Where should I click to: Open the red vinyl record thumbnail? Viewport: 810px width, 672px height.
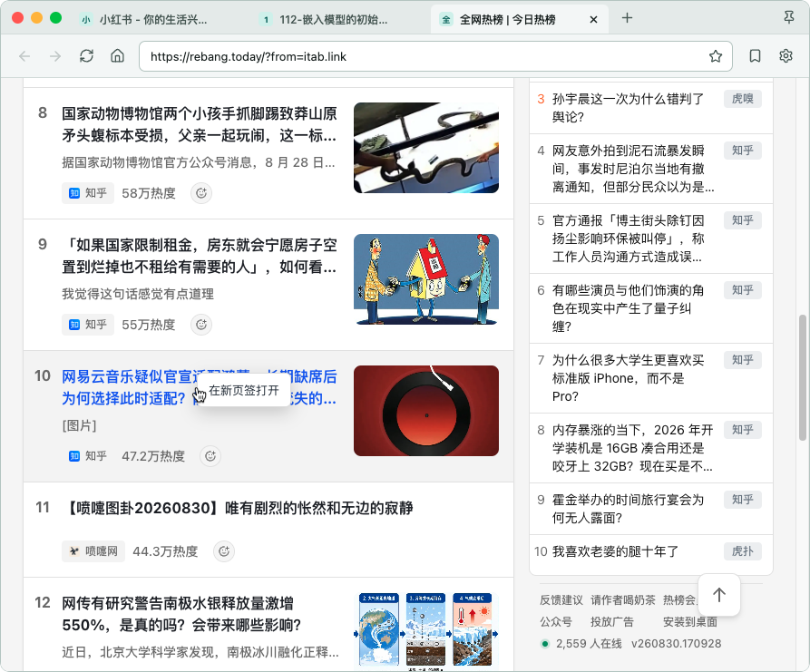(x=426, y=411)
